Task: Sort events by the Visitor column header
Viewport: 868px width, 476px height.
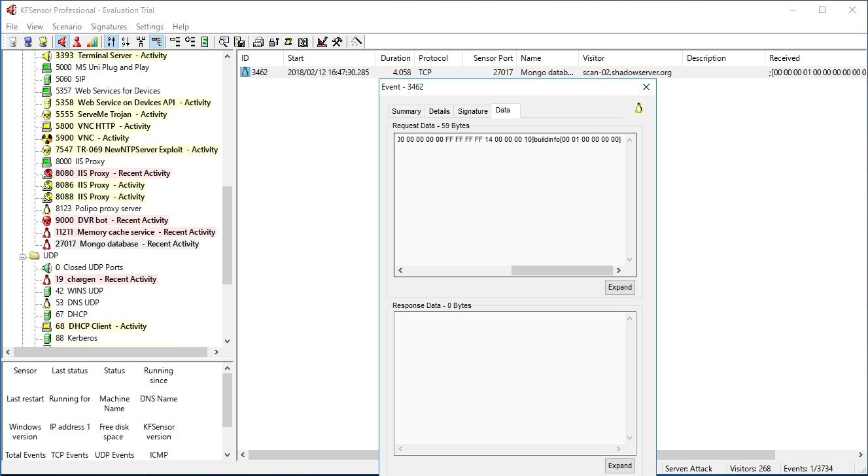Action: tap(630, 58)
